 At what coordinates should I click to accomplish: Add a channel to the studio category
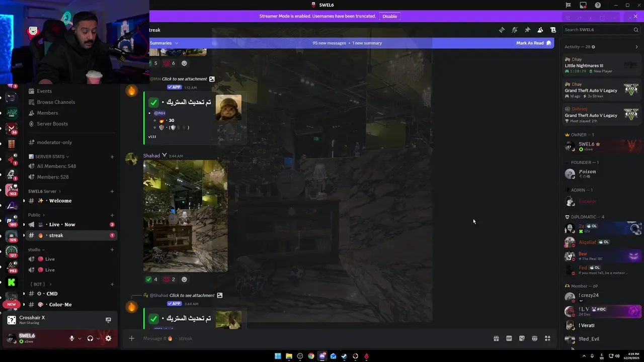pyautogui.click(x=112, y=250)
